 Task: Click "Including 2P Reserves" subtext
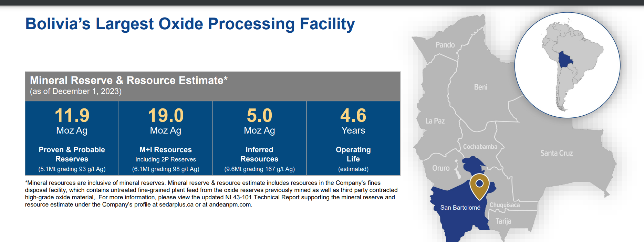[x=166, y=159]
